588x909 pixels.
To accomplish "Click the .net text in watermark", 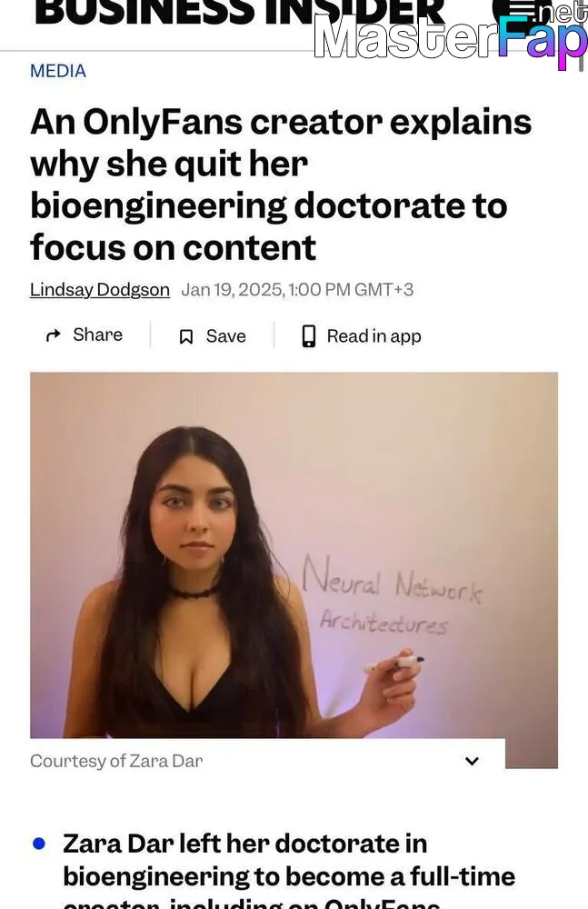I will 563,12.
